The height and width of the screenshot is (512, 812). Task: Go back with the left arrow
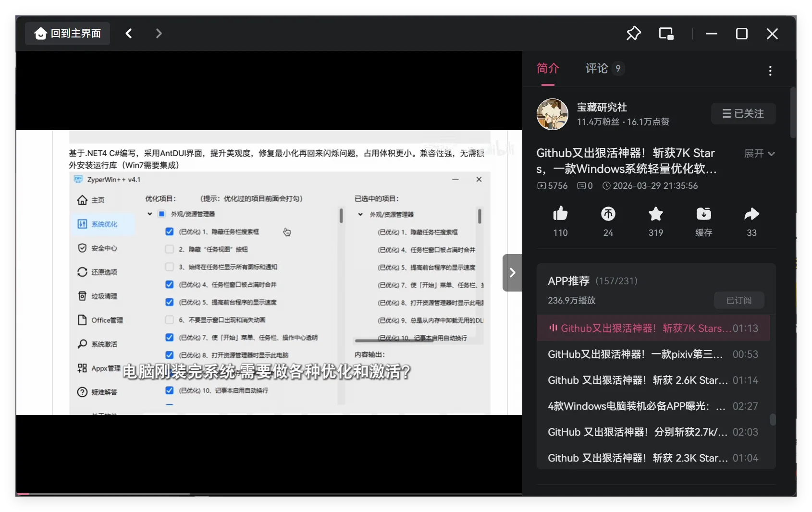[129, 34]
